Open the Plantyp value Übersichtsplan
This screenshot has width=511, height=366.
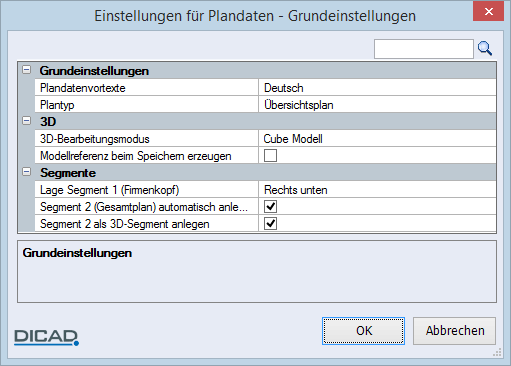click(377, 105)
